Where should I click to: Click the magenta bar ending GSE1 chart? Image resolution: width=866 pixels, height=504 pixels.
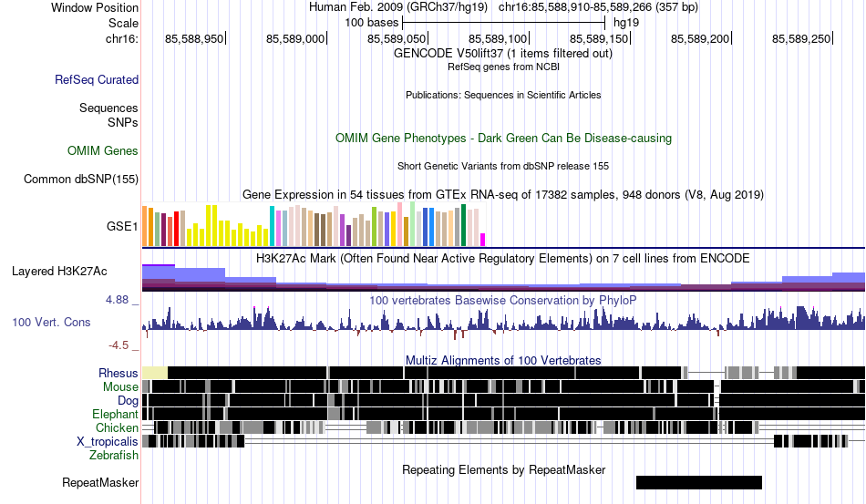[x=483, y=240]
